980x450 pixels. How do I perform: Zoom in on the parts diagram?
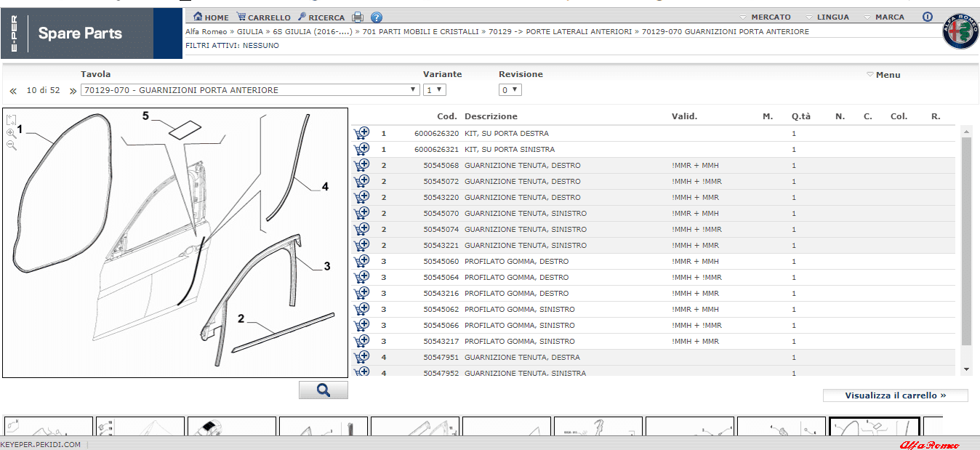[x=11, y=133]
